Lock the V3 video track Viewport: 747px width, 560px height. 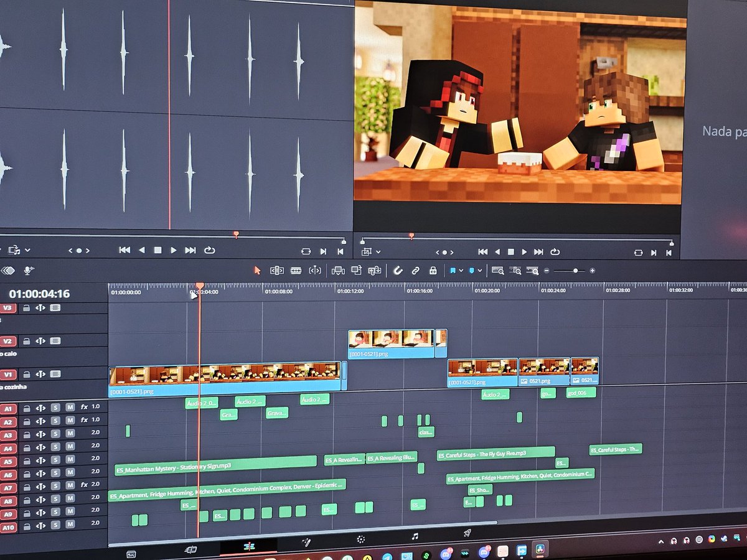(26, 307)
